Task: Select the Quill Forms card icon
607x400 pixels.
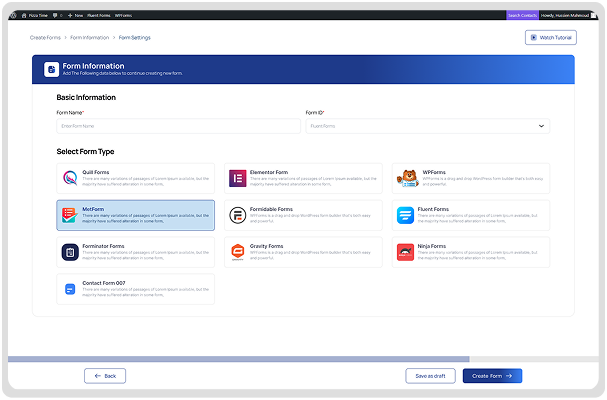Action: 70,178
